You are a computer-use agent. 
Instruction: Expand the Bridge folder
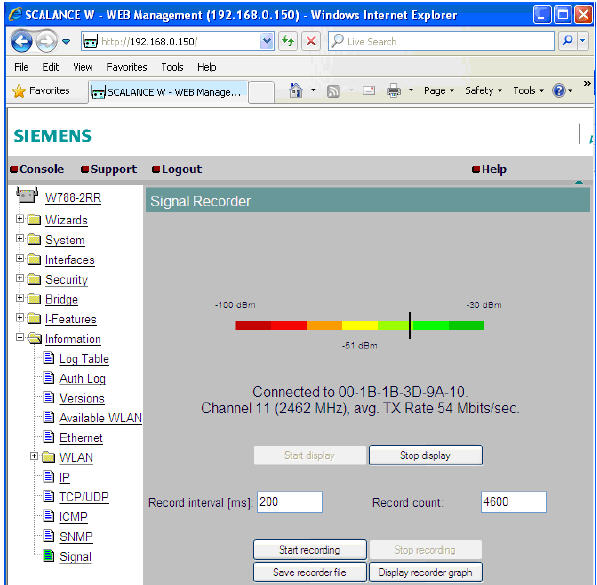coord(20,298)
